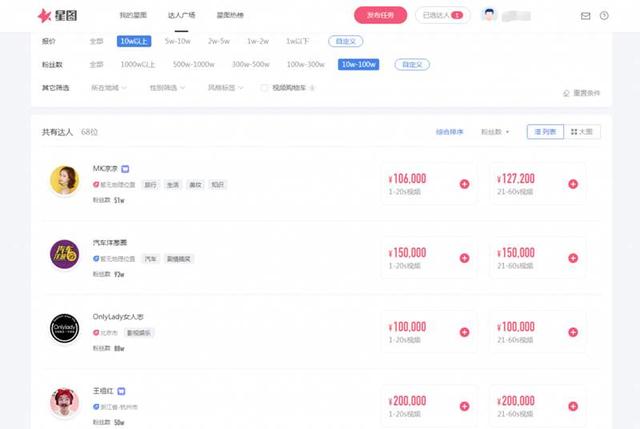This screenshot has width=640, height=429.
Task: Open OnlyLady女人志 profile name link
Action: tap(118, 317)
